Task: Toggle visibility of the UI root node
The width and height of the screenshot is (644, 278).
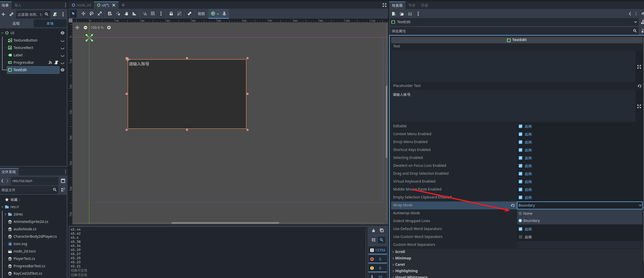Action: pos(63,33)
